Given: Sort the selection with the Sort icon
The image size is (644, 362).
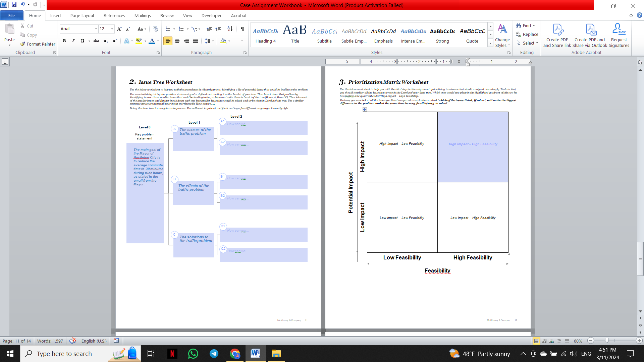Looking at the screenshot, I should (x=230, y=29).
